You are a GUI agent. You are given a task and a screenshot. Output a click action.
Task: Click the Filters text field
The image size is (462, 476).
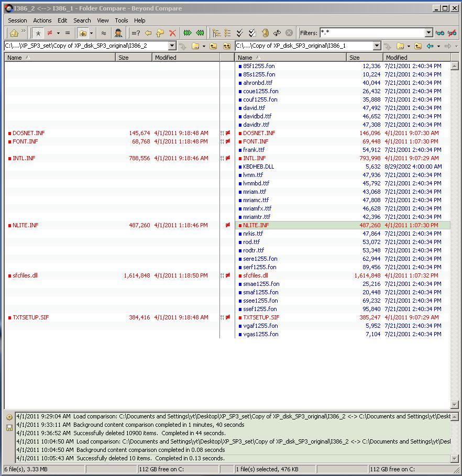[x=373, y=33]
